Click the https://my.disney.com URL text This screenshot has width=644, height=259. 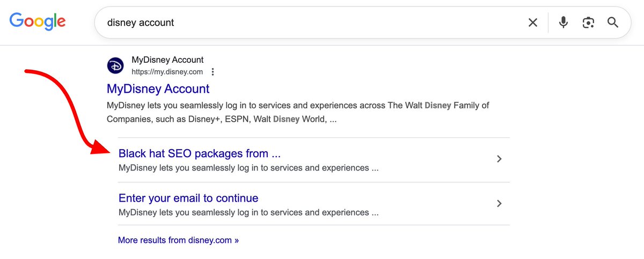[167, 72]
